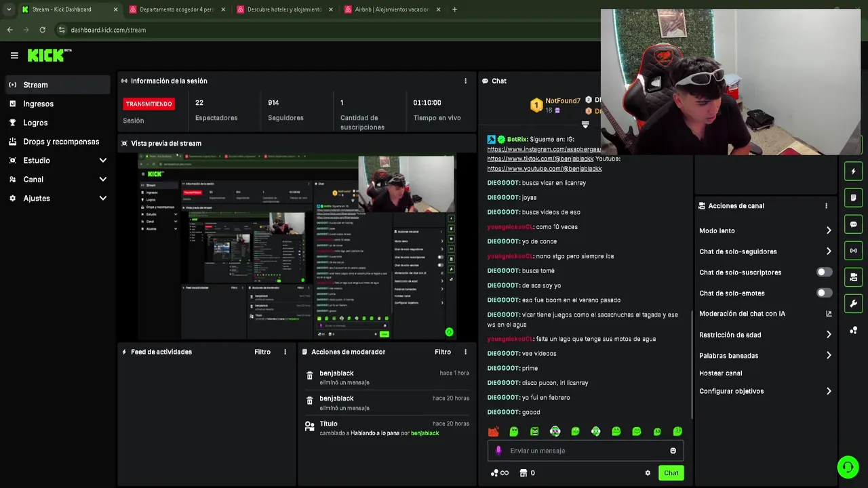Image resolution: width=868 pixels, height=488 pixels.
Task: Click benjablack link in the Título entry
Action: coord(425,433)
